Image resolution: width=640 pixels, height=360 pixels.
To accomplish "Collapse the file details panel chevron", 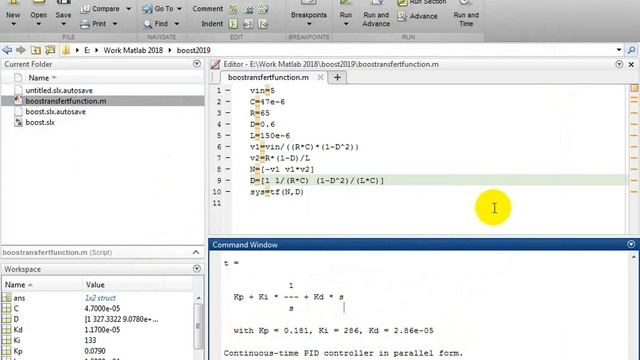I will 196,252.
